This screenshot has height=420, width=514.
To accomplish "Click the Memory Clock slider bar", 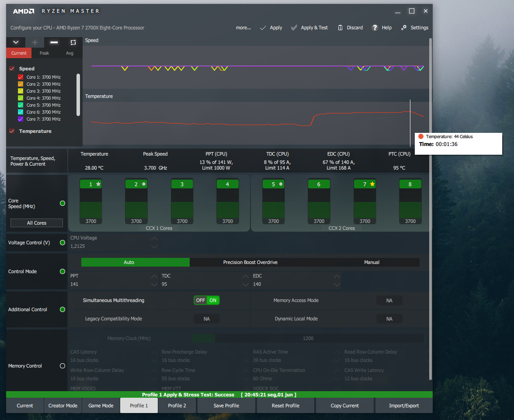I will (308, 338).
